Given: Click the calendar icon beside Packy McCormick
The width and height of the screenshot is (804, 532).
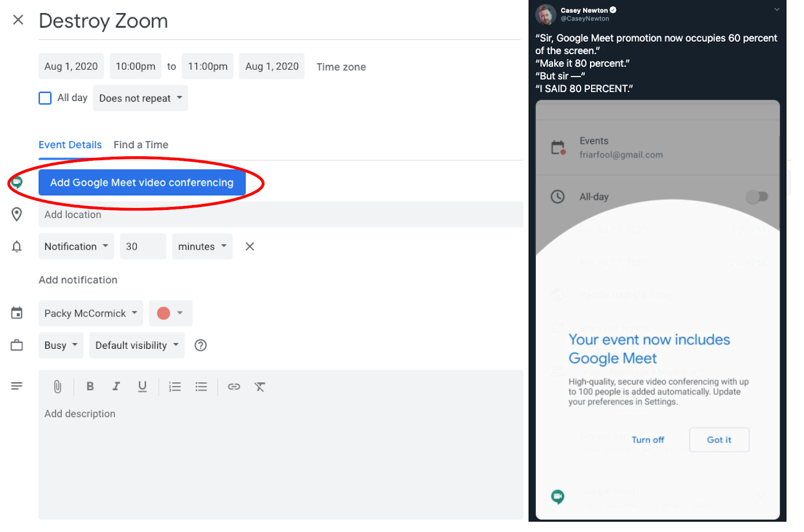Looking at the screenshot, I should point(17,313).
